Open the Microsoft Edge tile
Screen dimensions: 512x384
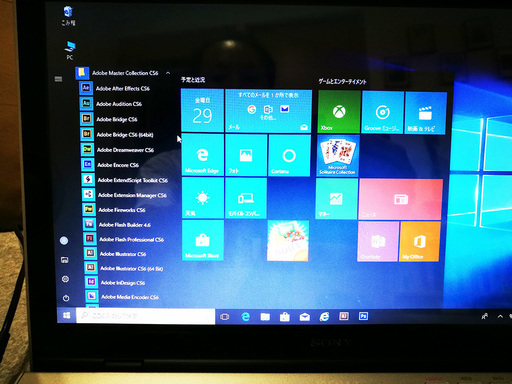point(202,155)
